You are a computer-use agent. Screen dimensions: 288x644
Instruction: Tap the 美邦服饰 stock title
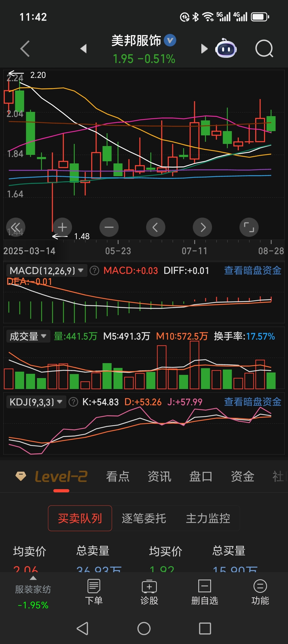pos(136,41)
